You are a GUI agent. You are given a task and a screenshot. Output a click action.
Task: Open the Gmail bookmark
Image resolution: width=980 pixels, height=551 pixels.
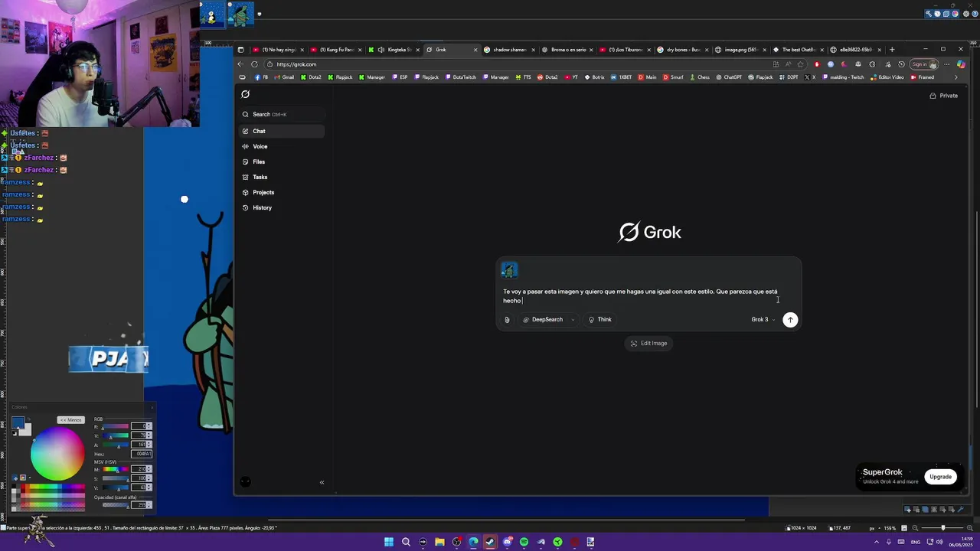(285, 77)
